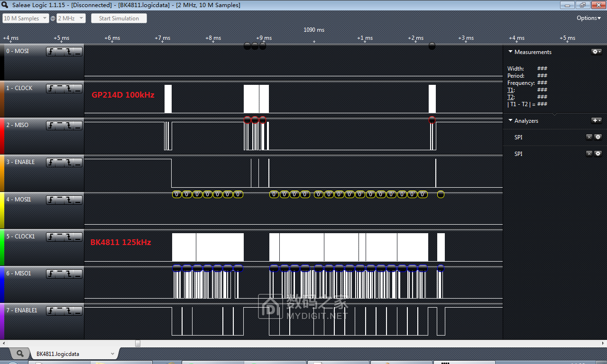
Task: Click the magnifier search icon beside the tab
Action: (20, 354)
